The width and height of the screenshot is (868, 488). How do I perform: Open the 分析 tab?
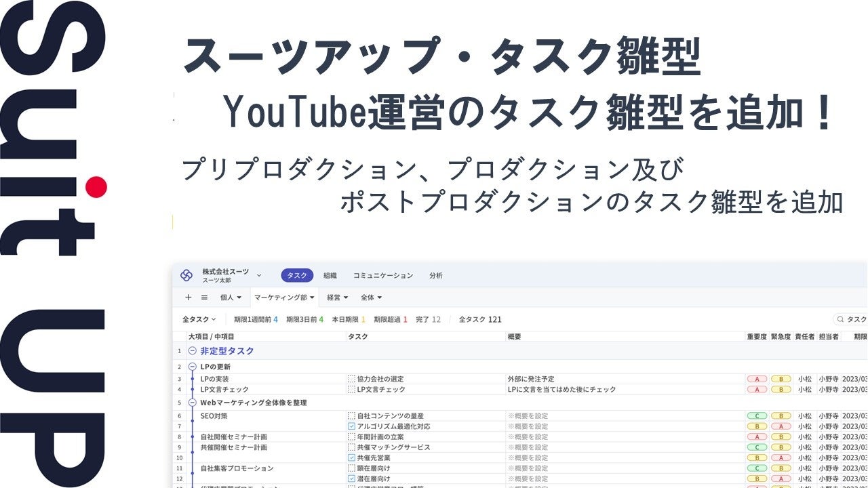pyautogui.click(x=436, y=275)
